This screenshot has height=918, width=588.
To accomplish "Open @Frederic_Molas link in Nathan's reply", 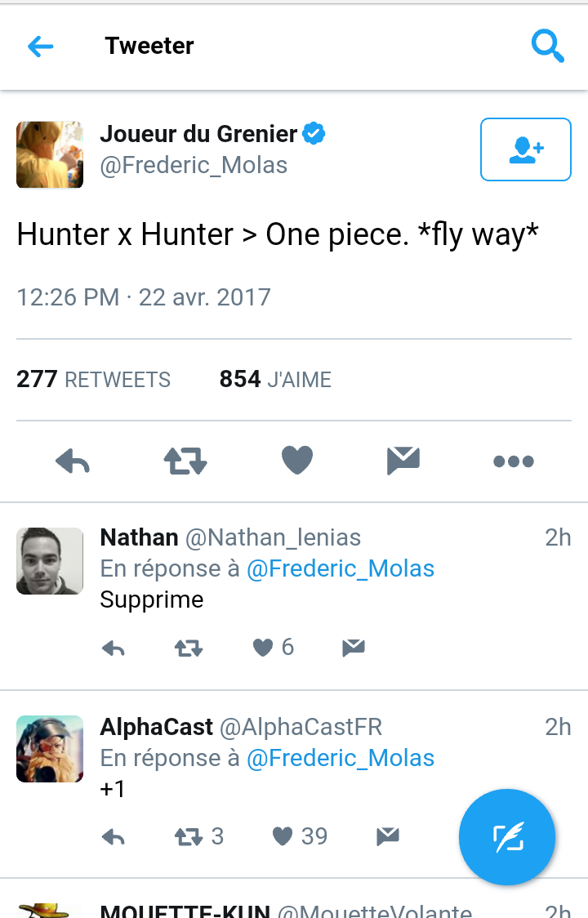I will [341, 568].
